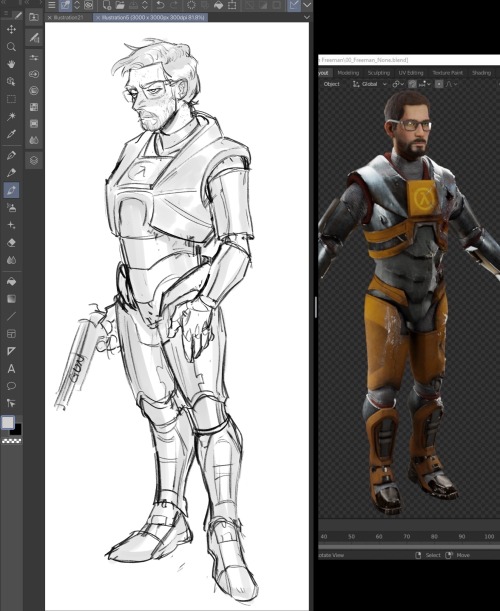Click the New document icon
Screen dimensions: 500x611
pyautogui.click(x=107, y=5)
